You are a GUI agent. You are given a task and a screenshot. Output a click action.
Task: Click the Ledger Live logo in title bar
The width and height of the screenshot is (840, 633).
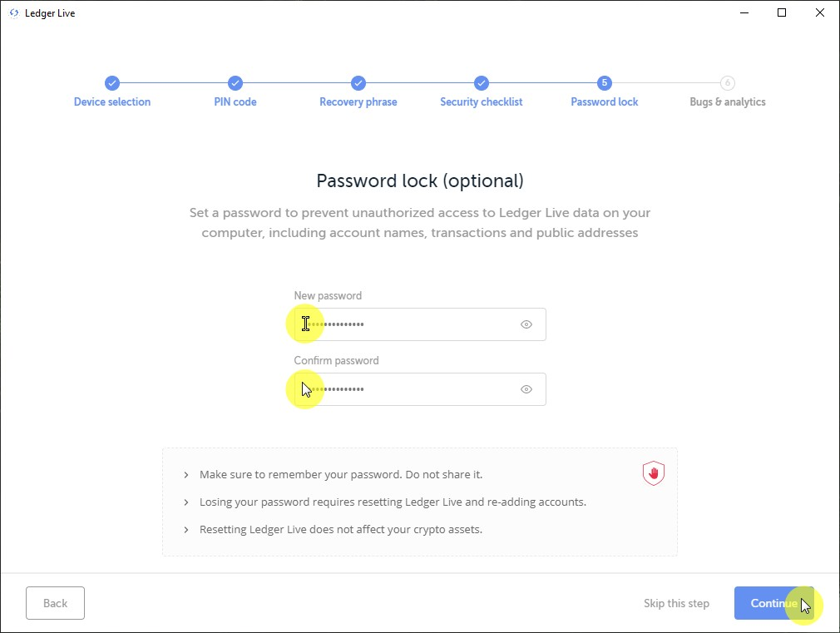point(14,13)
